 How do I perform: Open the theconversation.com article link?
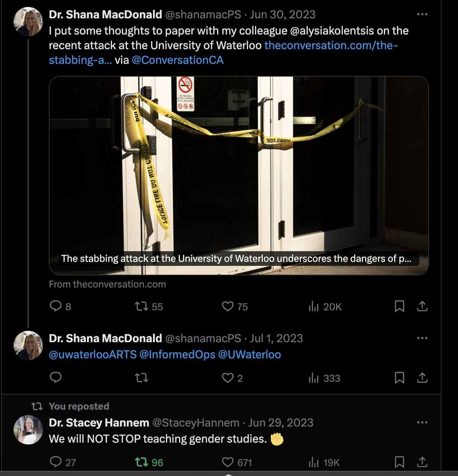coord(331,45)
